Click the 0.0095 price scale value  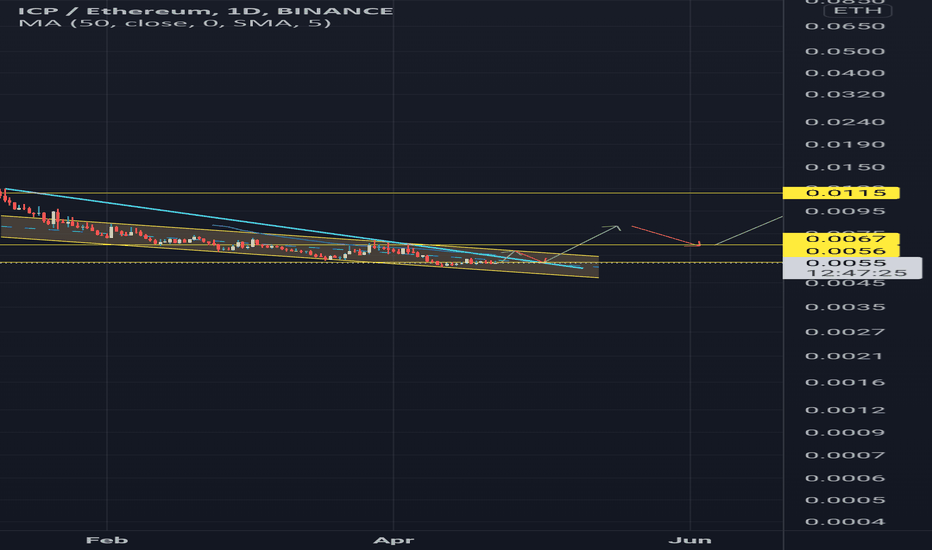tap(845, 211)
